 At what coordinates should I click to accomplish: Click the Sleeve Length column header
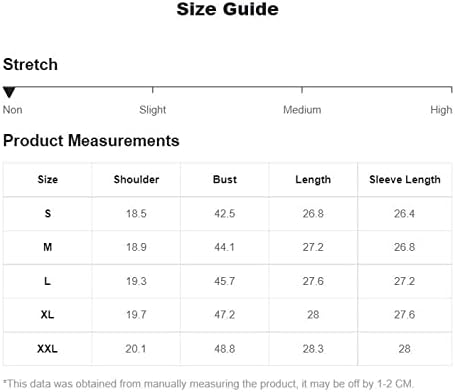pyautogui.click(x=405, y=180)
